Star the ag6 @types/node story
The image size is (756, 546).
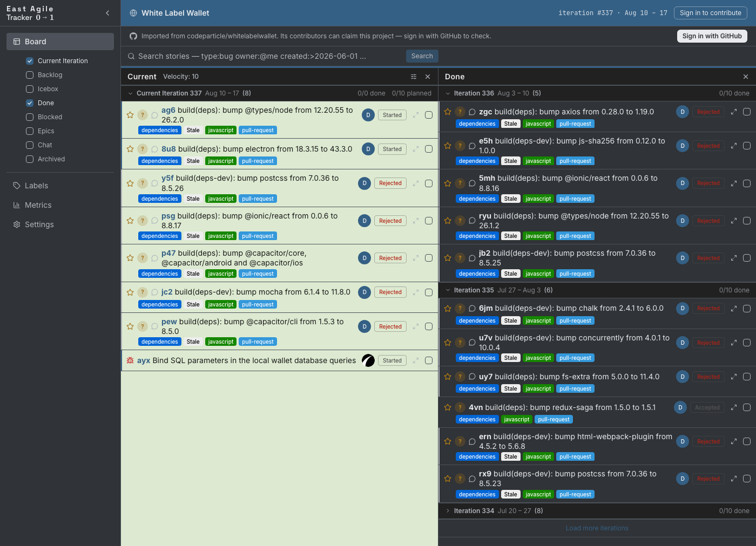(130, 115)
